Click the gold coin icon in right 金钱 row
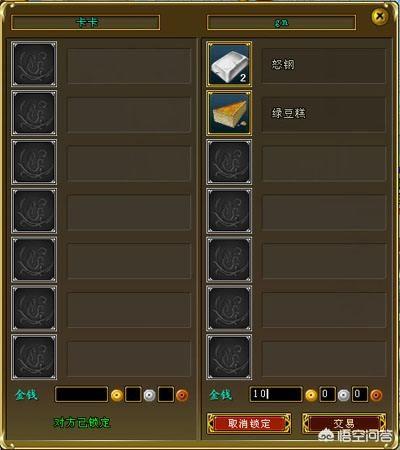 [311, 395]
